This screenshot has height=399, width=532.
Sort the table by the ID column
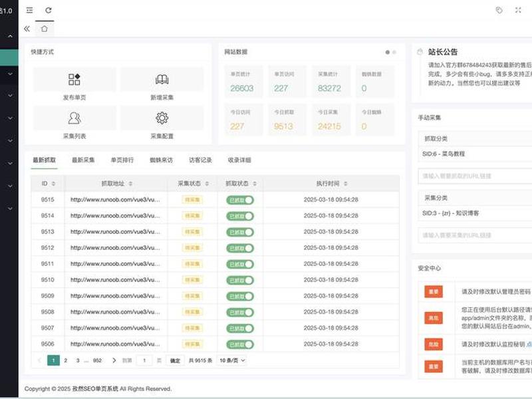tap(53, 184)
